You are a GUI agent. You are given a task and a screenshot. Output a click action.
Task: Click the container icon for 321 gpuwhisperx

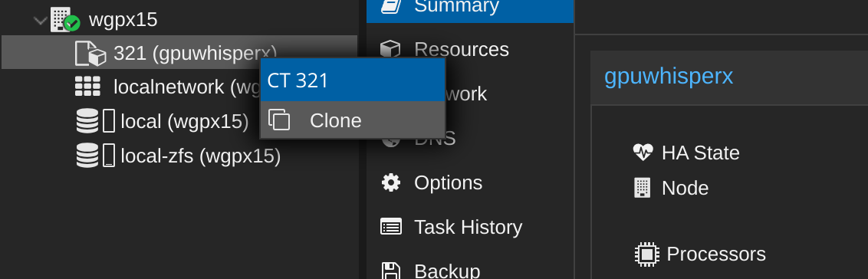coord(90,53)
